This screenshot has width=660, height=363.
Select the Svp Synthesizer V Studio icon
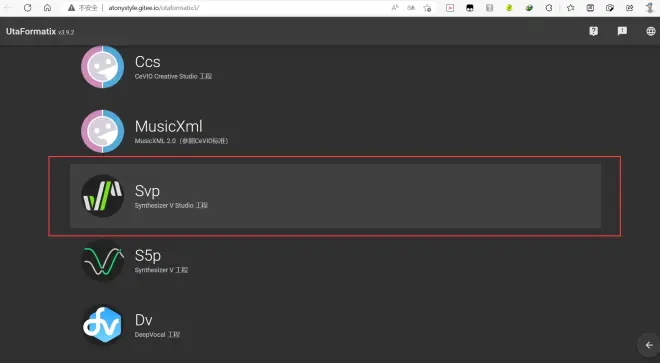click(x=102, y=196)
